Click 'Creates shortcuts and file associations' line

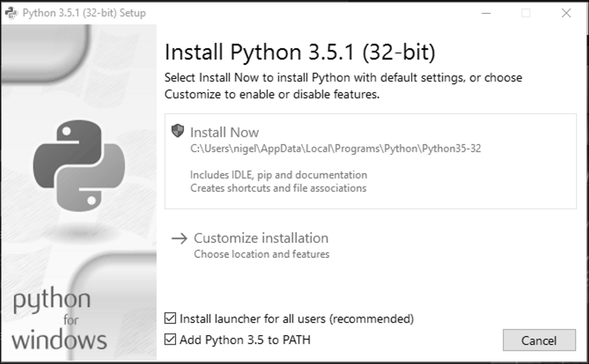click(x=278, y=188)
